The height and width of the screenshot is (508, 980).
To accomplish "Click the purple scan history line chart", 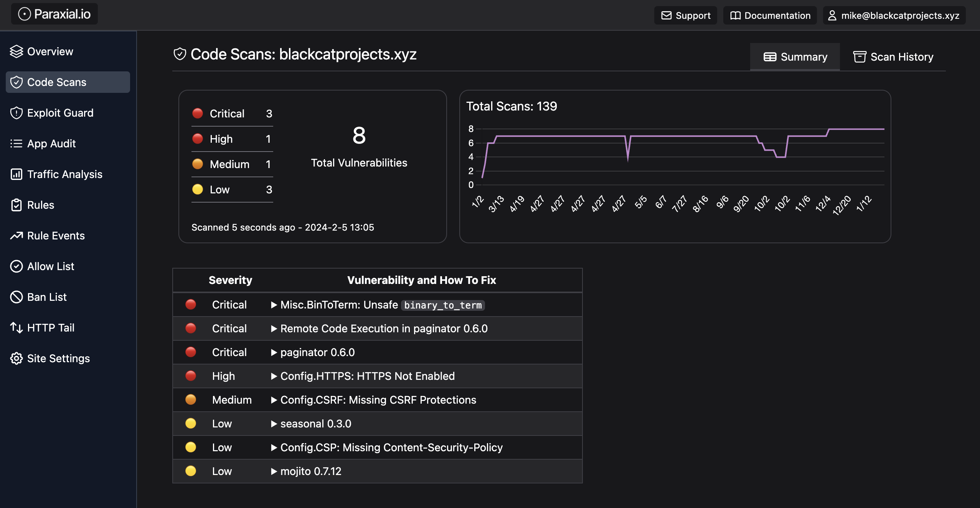I will point(683,153).
